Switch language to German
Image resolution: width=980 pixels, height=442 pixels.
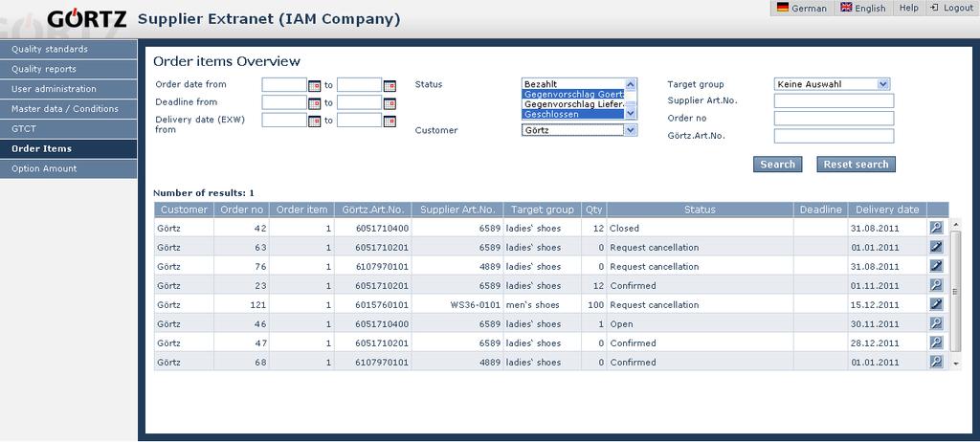[x=802, y=8]
